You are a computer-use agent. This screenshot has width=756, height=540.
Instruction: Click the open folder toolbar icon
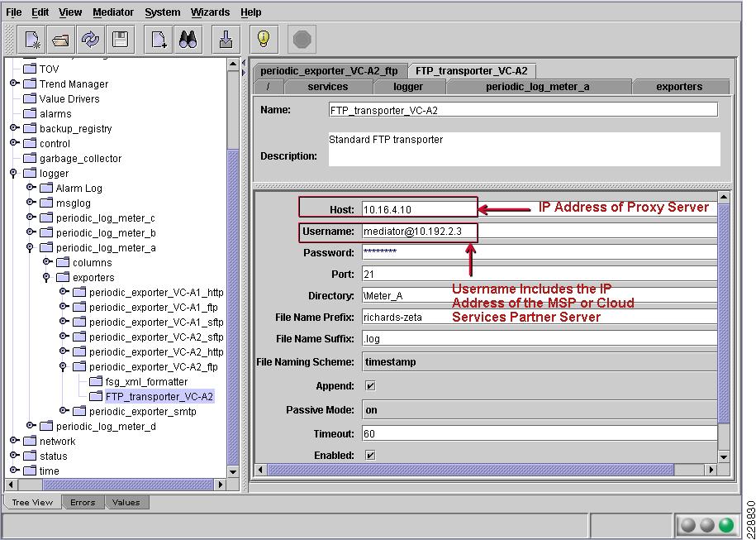61,40
